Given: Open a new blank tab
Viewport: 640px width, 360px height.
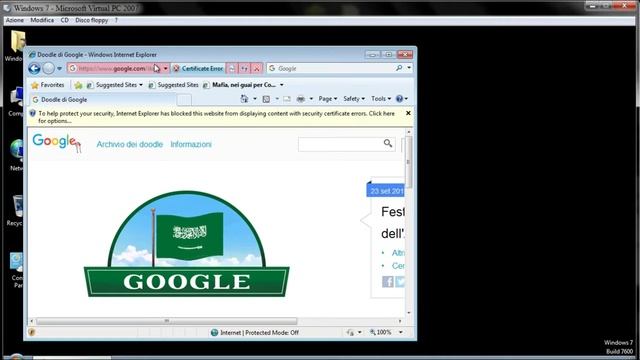Looking at the screenshot, I should 184,100.
